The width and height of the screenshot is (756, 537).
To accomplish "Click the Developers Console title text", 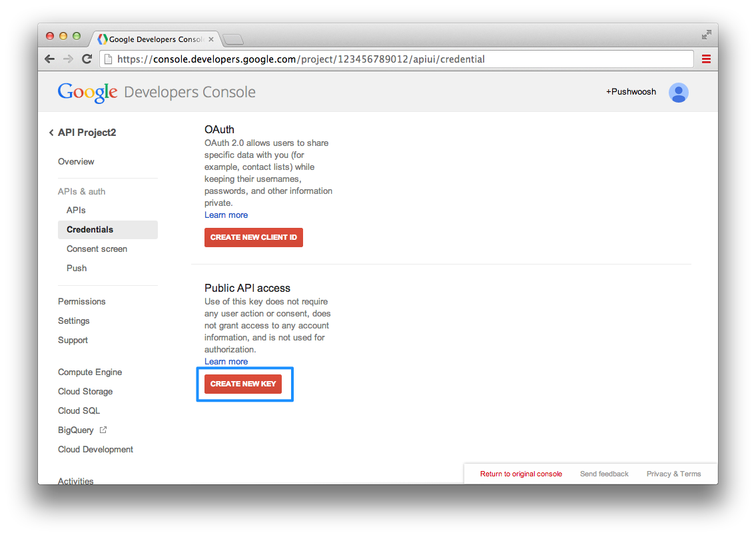I will pos(190,92).
